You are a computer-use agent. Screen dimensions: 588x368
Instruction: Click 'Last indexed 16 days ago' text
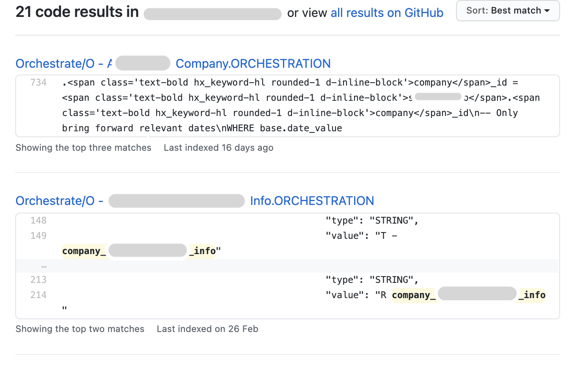(x=218, y=148)
